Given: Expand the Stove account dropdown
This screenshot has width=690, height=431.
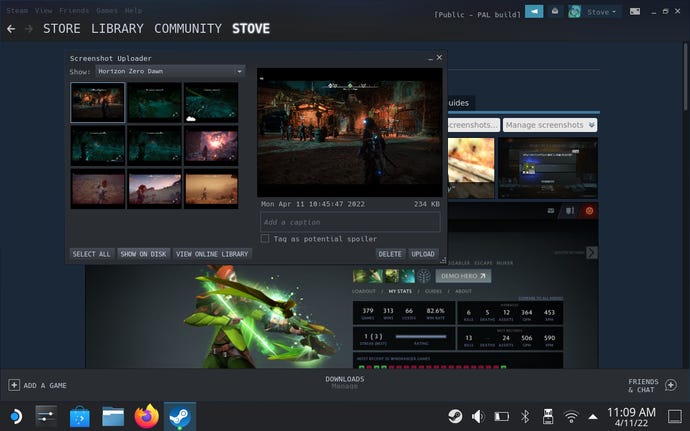Looking at the screenshot, I should coord(602,12).
